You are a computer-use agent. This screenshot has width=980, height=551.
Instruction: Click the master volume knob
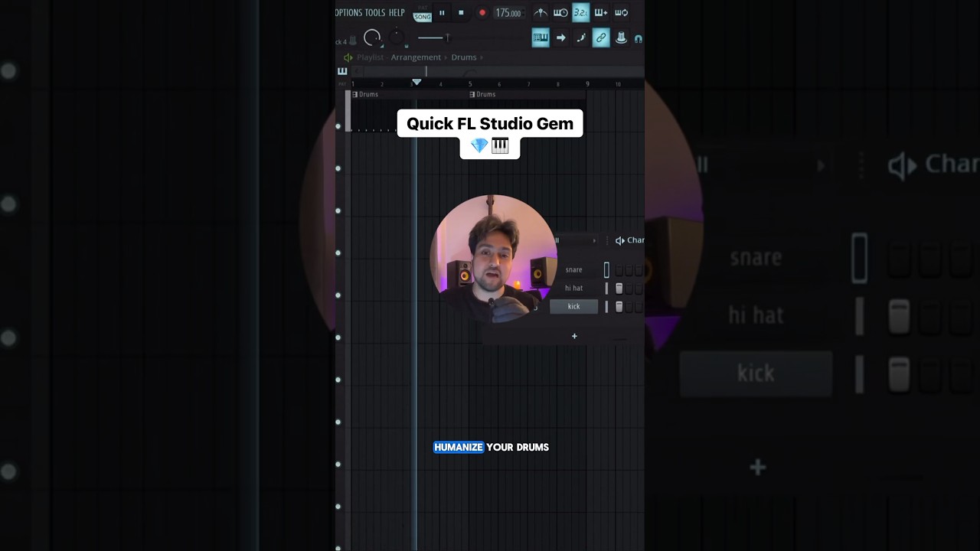[x=372, y=37]
